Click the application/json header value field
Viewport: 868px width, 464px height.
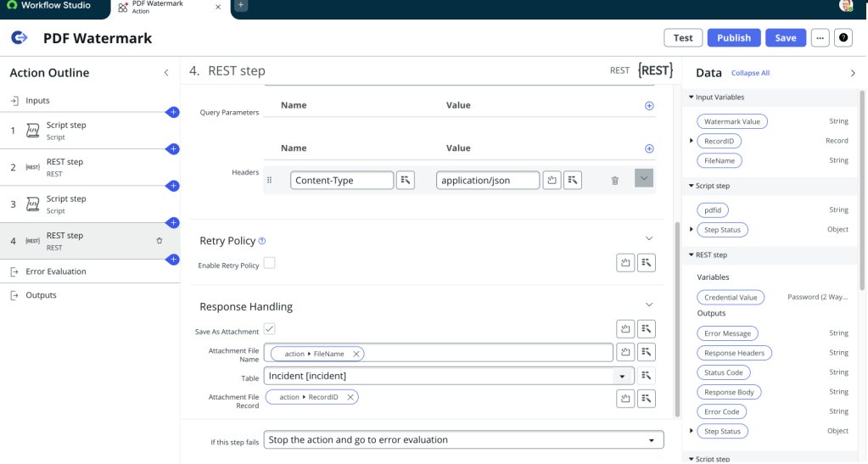[488, 180]
